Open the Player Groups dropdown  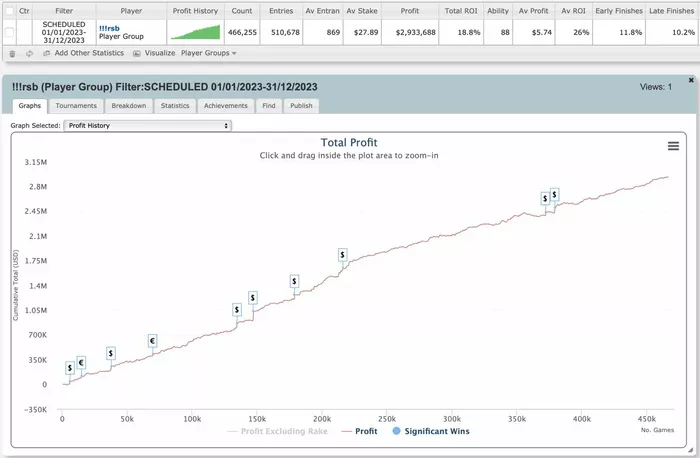pos(208,53)
